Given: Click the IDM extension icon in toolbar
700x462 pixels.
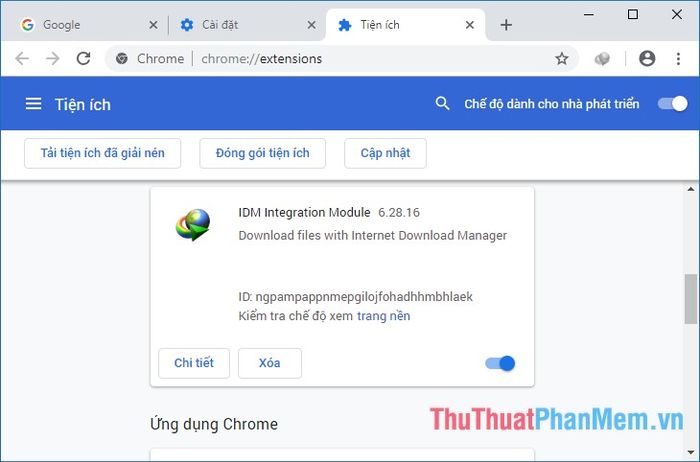Looking at the screenshot, I should 602,58.
